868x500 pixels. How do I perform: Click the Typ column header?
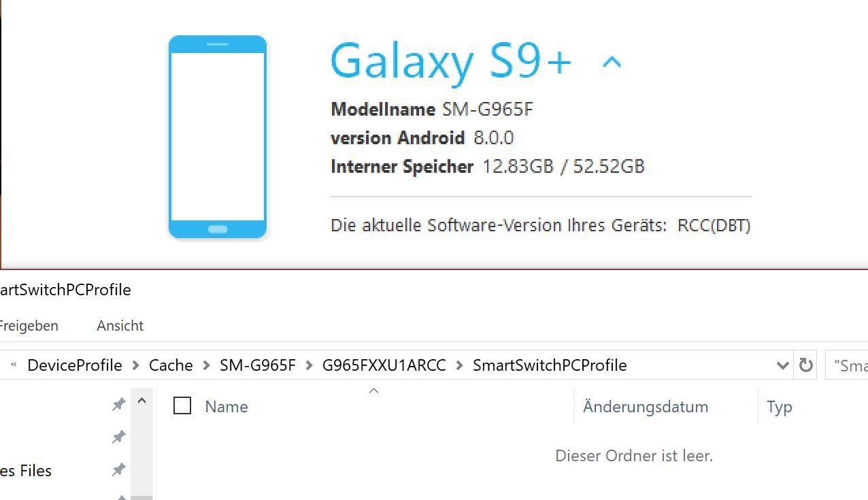780,407
